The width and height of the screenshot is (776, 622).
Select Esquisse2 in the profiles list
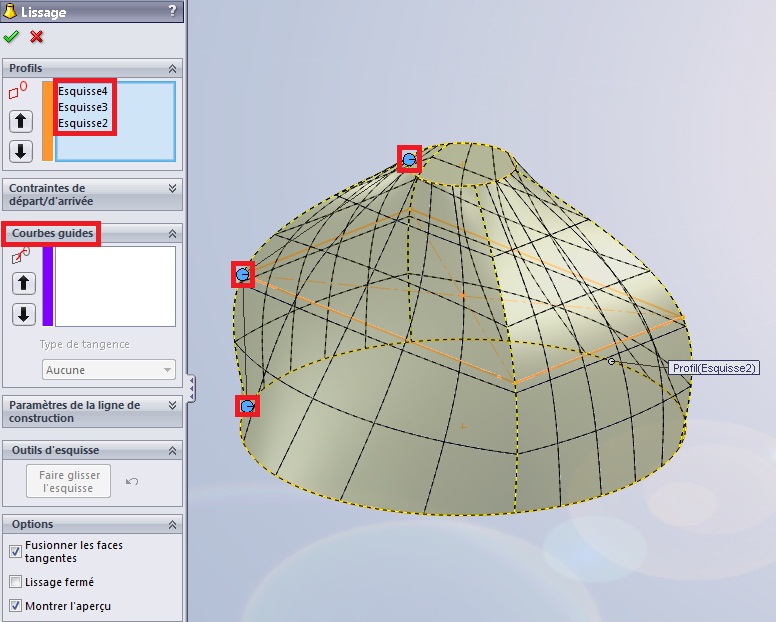pos(83,123)
